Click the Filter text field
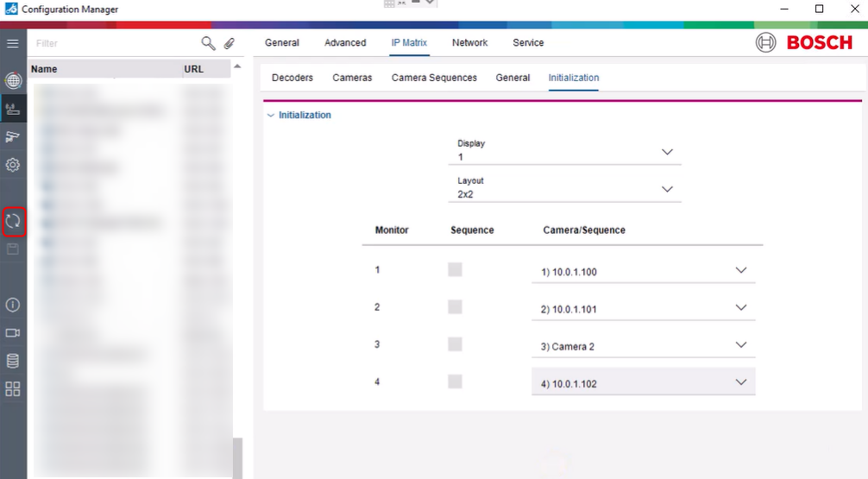Image resolution: width=868 pixels, height=479 pixels. tap(112, 43)
